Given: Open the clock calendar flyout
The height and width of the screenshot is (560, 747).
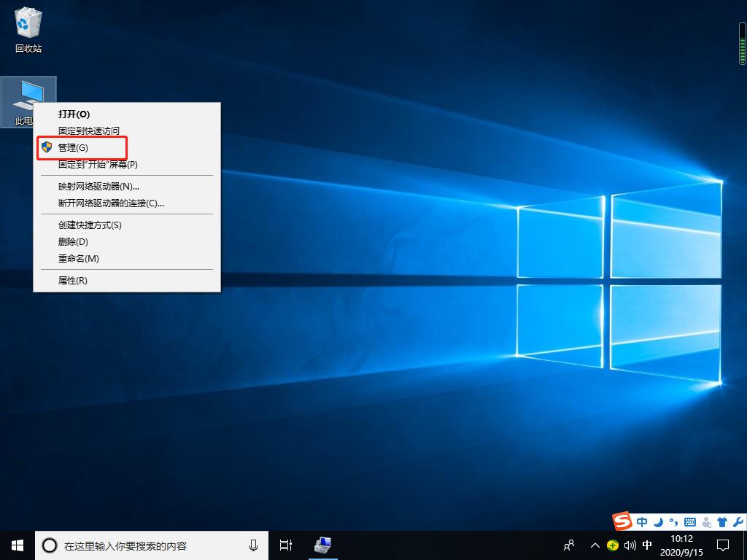Looking at the screenshot, I should 681,545.
